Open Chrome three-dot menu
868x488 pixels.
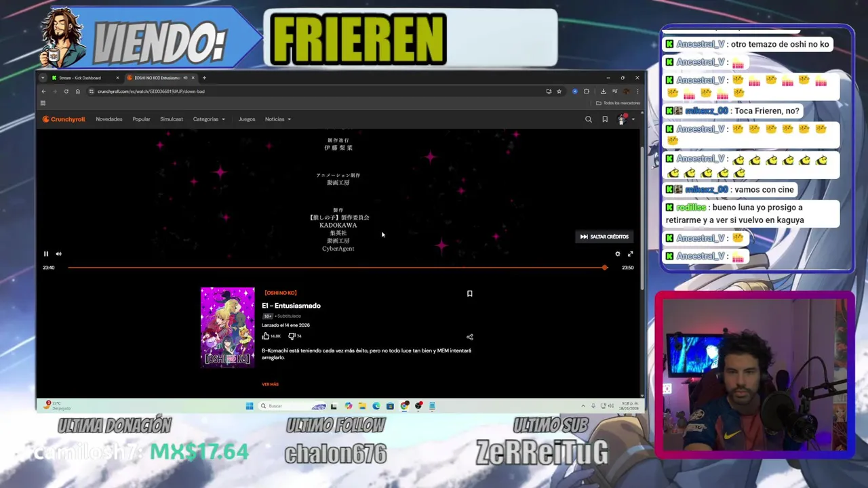click(x=637, y=91)
